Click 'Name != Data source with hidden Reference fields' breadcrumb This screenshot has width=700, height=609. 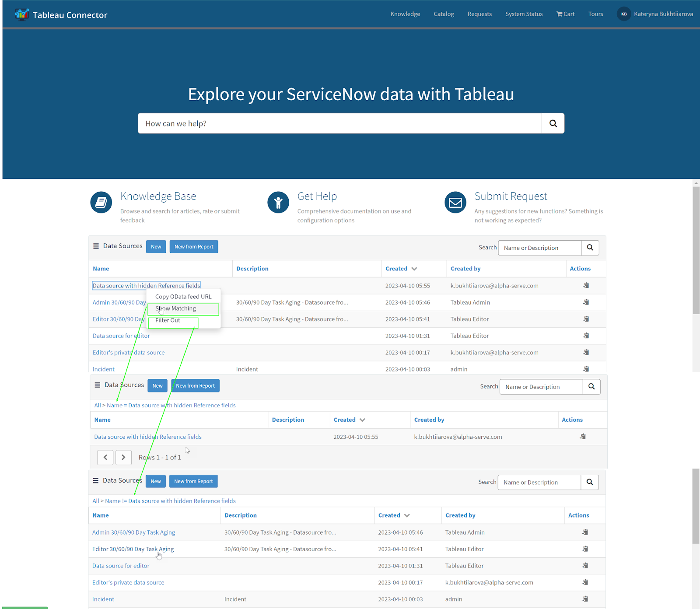170,501
